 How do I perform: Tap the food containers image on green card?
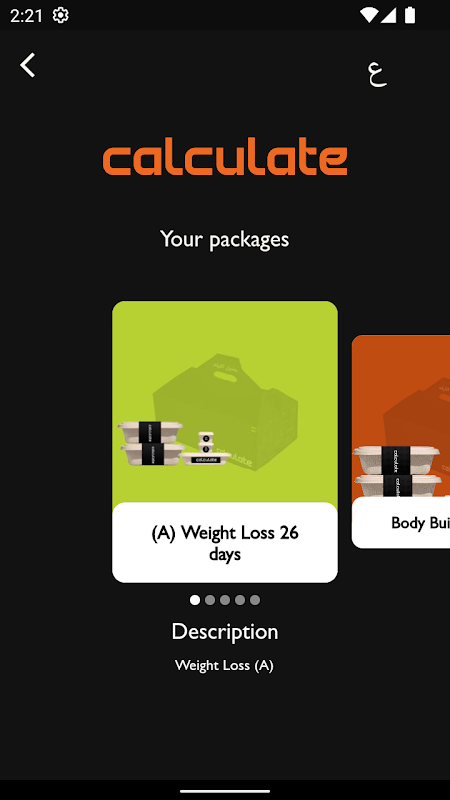(x=171, y=443)
